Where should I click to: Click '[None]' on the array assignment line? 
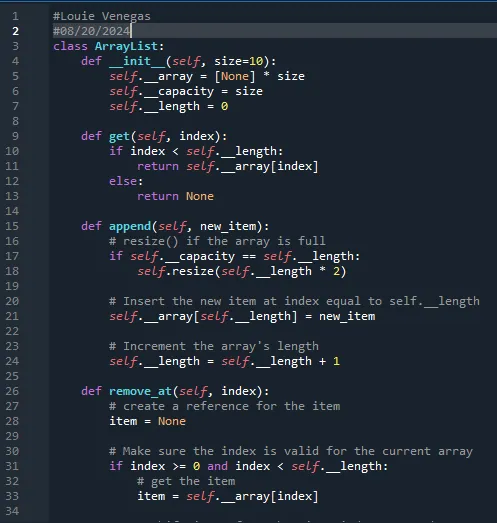[235, 76]
